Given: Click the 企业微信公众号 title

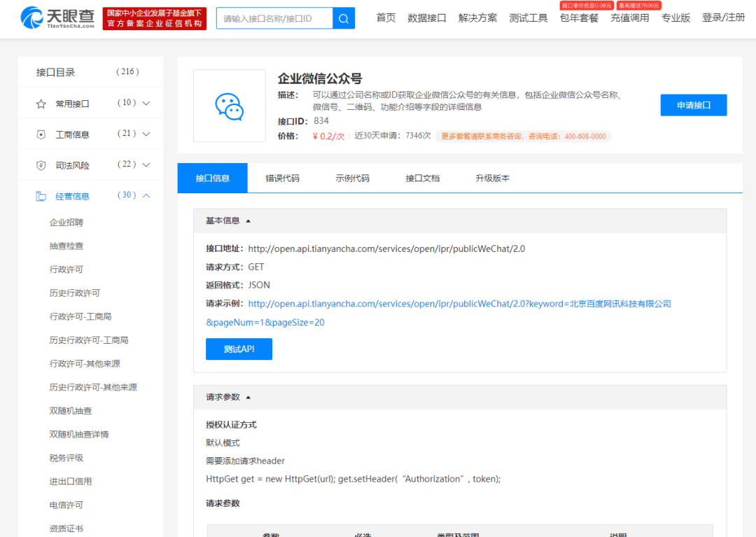Looking at the screenshot, I should click(320, 78).
